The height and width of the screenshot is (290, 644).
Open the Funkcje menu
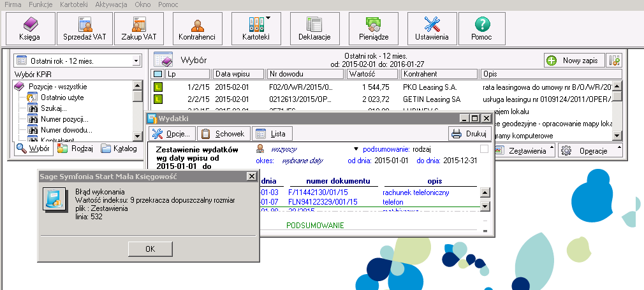coord(41,4)
